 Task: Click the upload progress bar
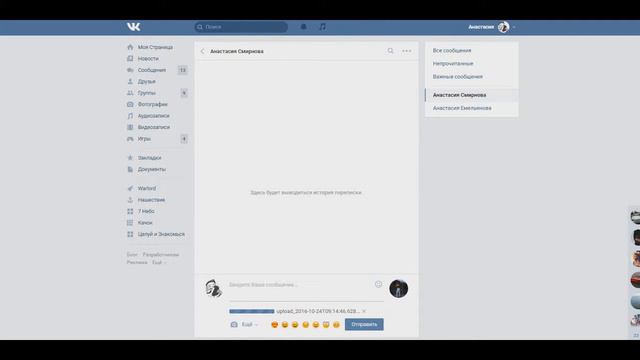pos(252,311)
